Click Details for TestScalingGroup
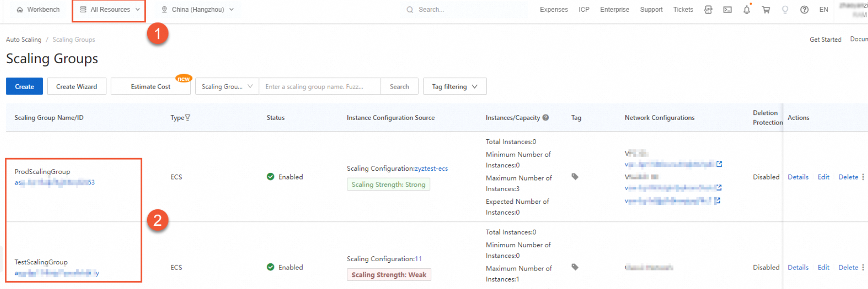Viewport: 868px width, 289px height. (798, 268)
